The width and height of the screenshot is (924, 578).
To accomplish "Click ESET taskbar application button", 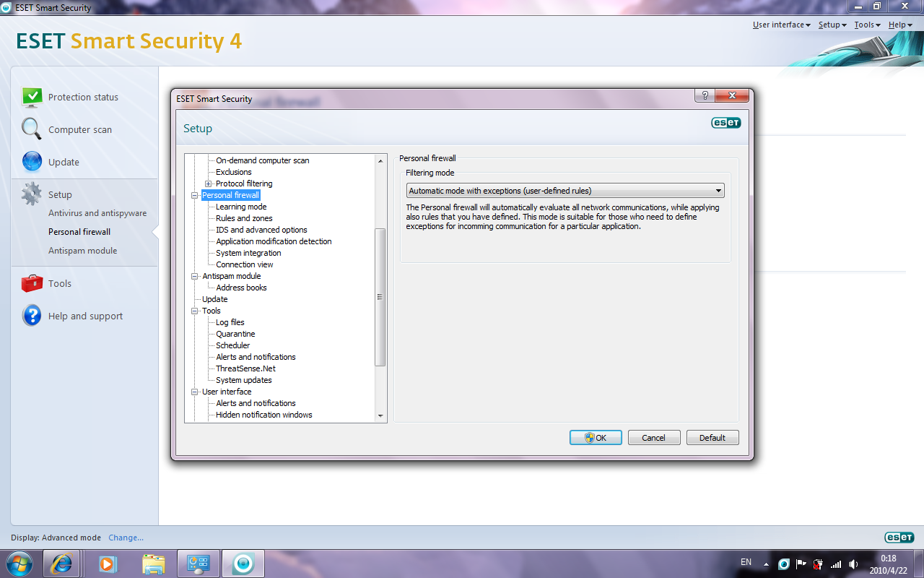I will pyautogui.click(x=243, y=564).
